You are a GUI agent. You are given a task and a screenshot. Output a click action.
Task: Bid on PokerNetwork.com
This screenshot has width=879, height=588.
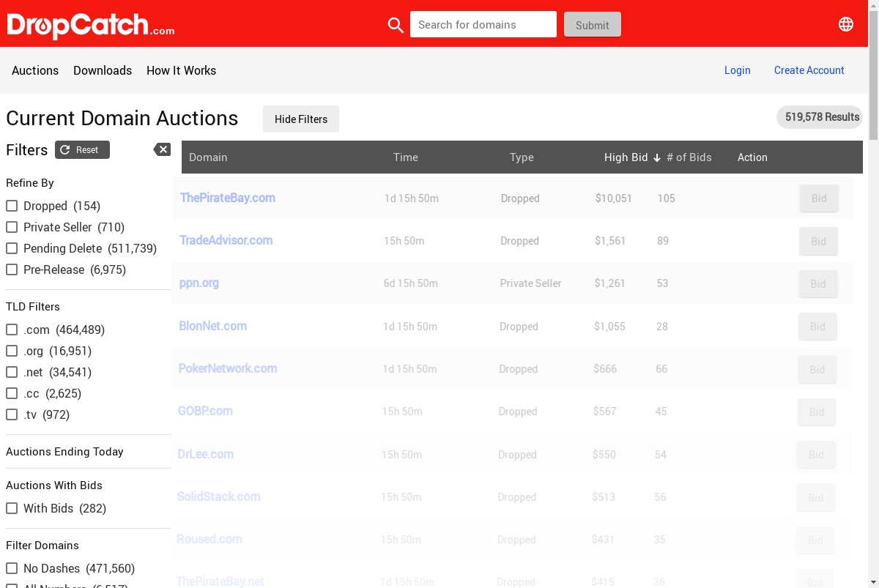click(817, 369)
